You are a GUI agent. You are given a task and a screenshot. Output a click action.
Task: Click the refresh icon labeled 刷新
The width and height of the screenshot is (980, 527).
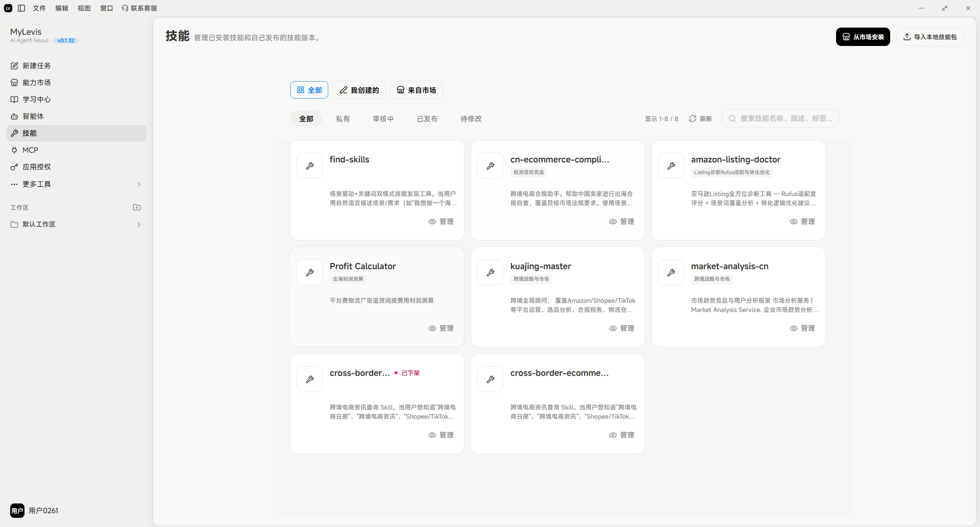693,118
